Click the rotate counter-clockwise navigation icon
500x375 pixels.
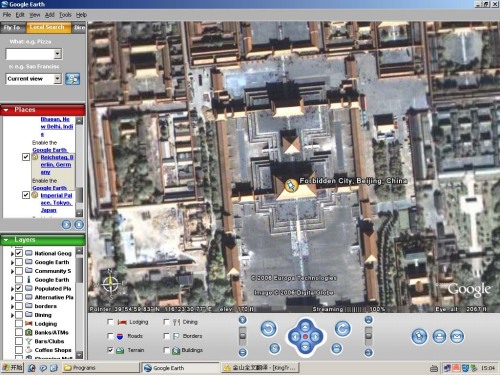(268, 329)
